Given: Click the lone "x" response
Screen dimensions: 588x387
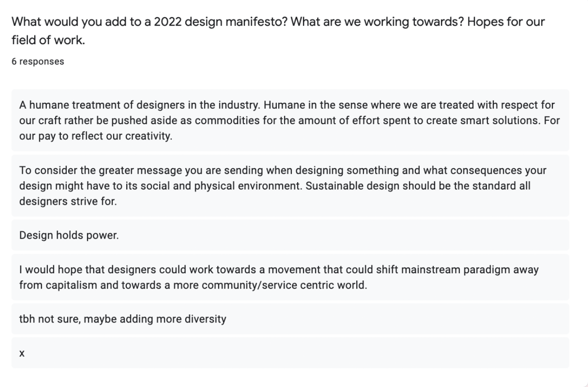Looking at the screenshot, I should point(22,353).
